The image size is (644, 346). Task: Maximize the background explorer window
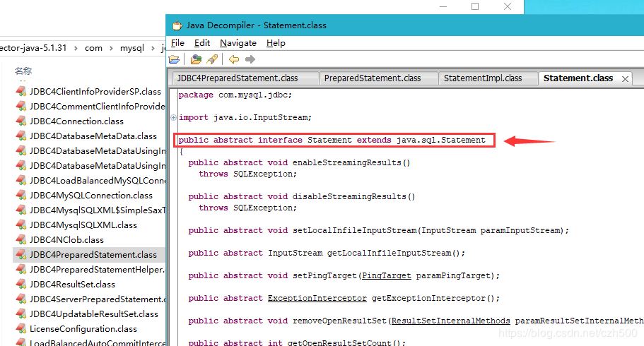[475, 6]
